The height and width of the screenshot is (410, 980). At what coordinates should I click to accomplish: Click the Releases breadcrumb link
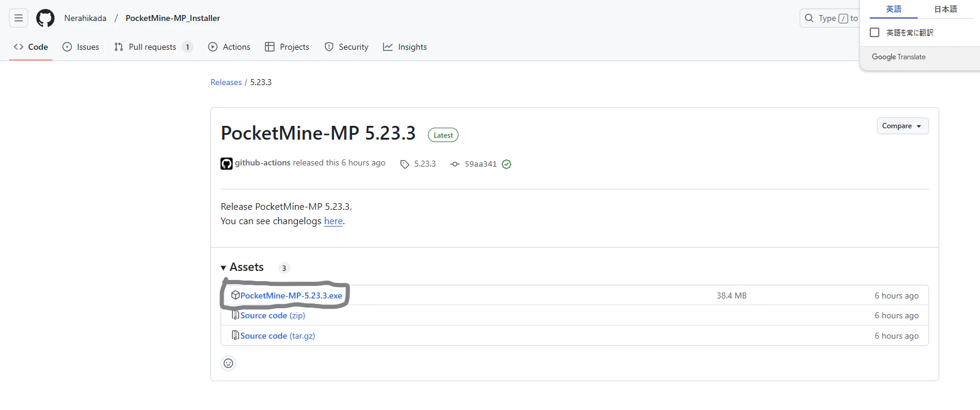[226, 82]
